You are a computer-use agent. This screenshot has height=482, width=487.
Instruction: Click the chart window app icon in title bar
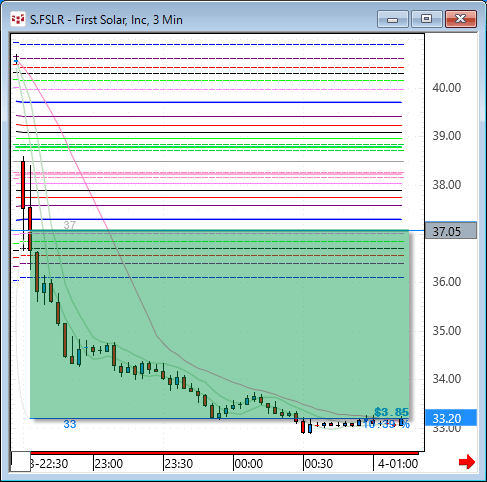[x=18, y=20]
